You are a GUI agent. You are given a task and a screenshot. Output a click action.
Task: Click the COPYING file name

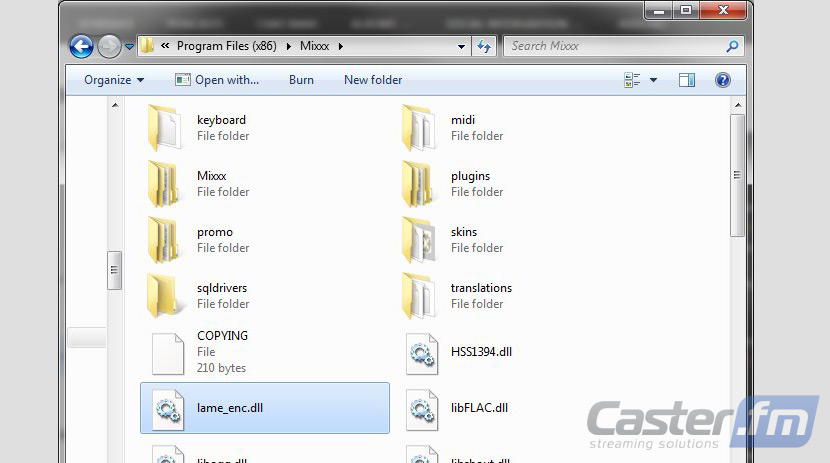click(x=222, y=336)
